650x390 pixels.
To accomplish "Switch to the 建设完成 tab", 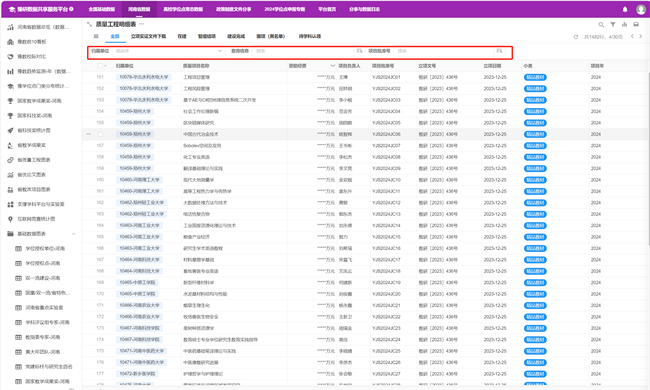I will pos(236,36).
